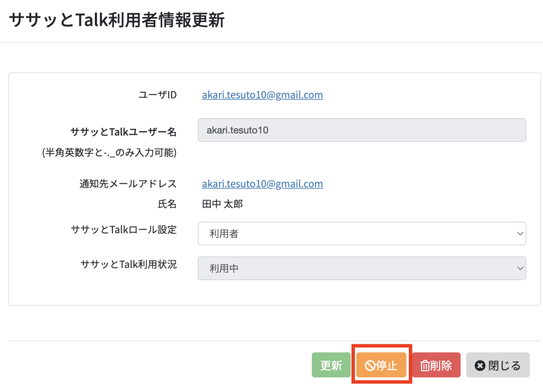Click the red 削除 button label

(x=441, y=365)
